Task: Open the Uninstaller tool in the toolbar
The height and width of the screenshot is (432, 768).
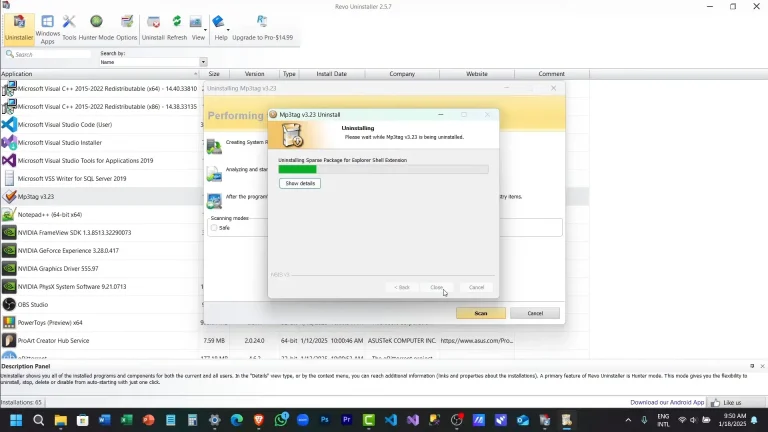Action: pos(19,28)
